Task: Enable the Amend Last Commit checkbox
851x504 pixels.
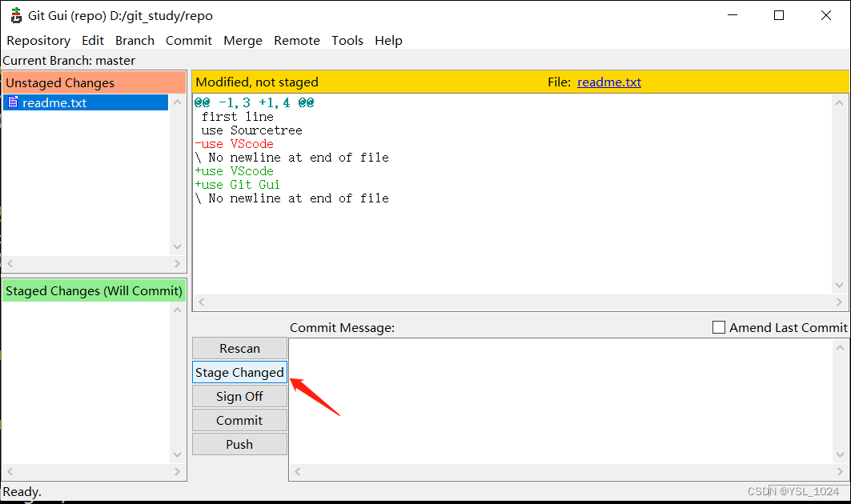Action: (719, 327)
